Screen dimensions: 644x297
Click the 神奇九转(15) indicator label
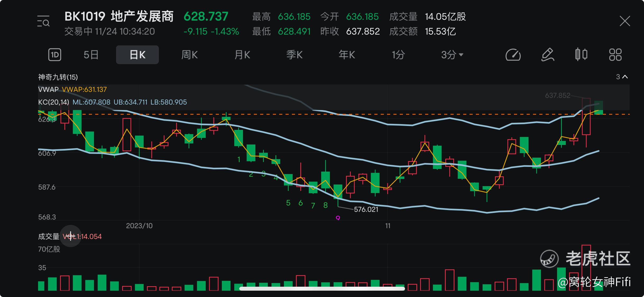click(x=58, y=77)
